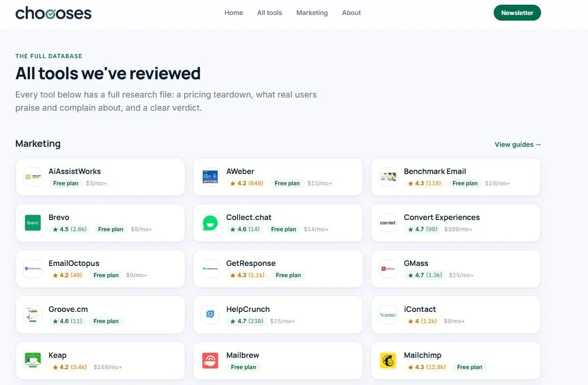588x385 pixels.
Task: Open the Groove.cm tool title
Action: [x=69, y=309]
